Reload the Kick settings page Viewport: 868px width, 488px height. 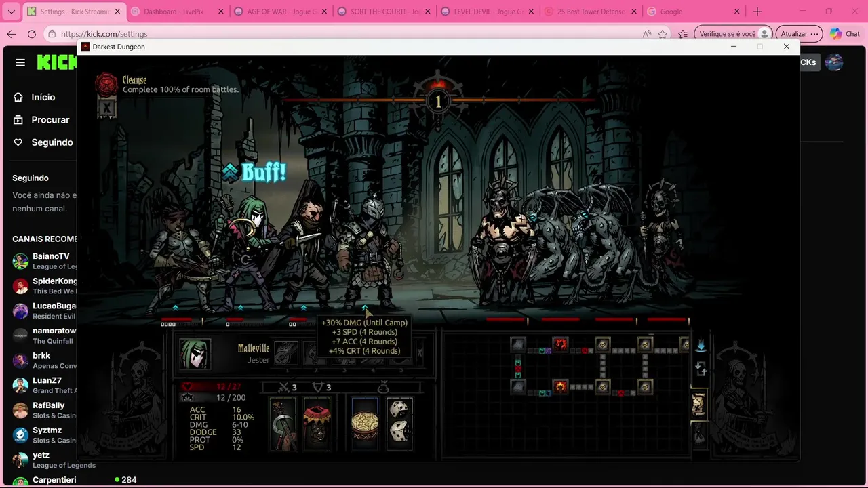click(31, 34)
